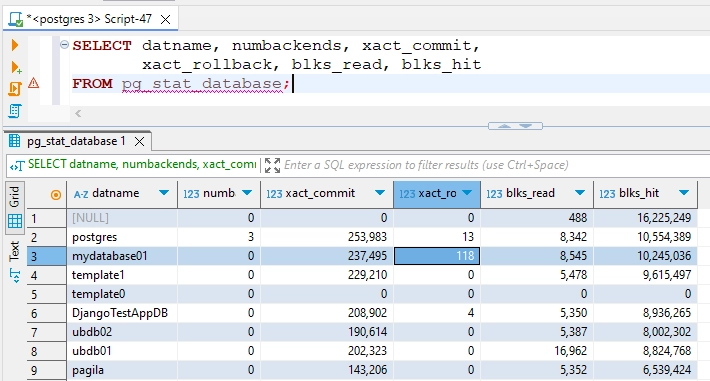
Task: Click the 253,983 xact_commit value
Action: click(367, 237)
